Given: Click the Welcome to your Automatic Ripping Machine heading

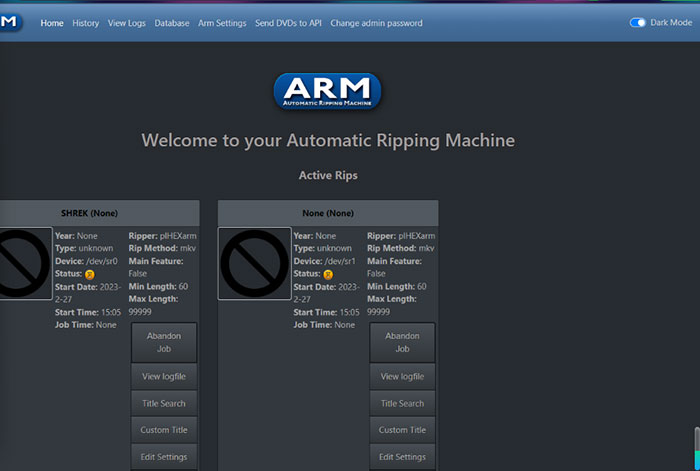Looking at the screenshot, I should click(x=328, y=141).
